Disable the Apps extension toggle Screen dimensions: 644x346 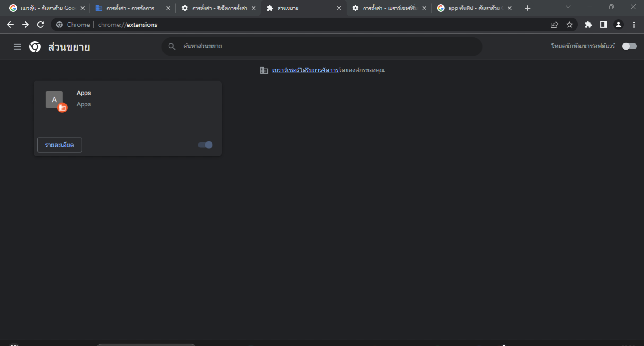pyautogui.click(x=205, y=145)
